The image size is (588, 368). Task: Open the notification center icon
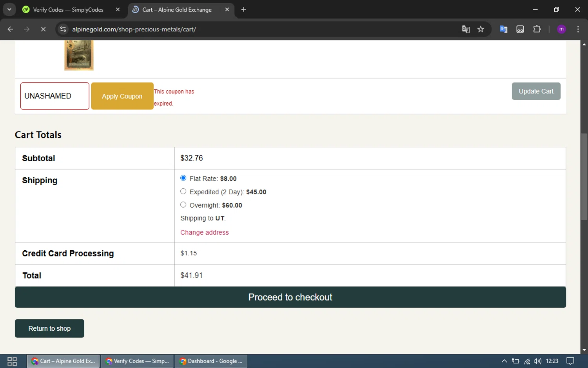tap(570, 361)
